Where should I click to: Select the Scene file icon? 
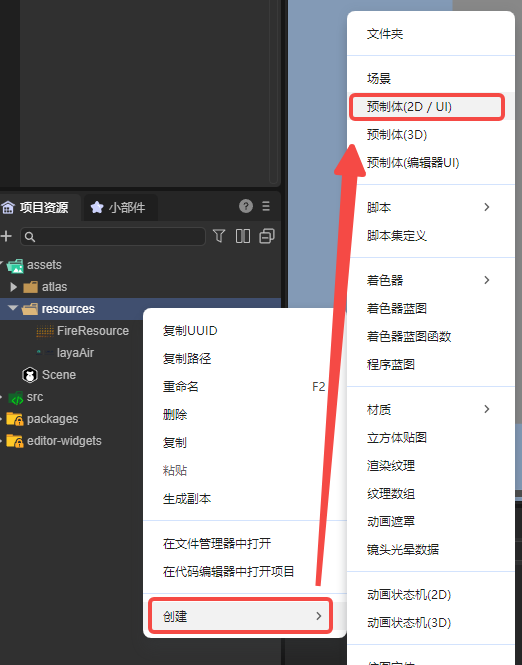[x=30, y=375]
